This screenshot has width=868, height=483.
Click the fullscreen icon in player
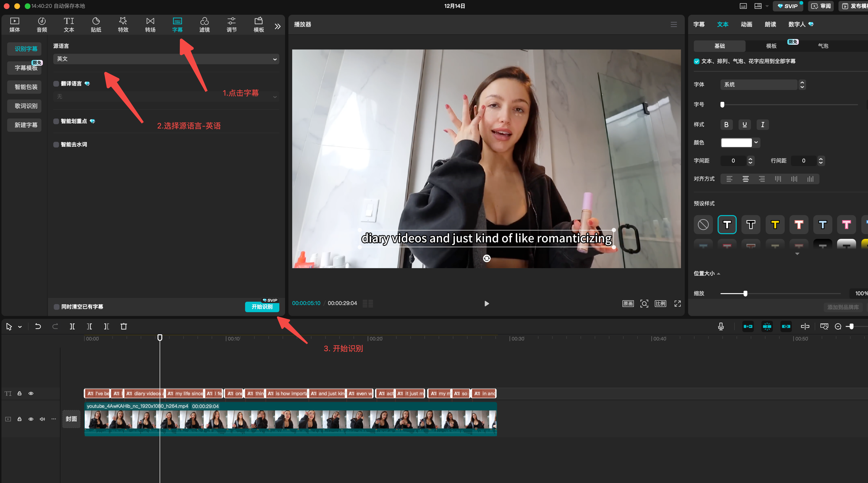[677, 303]
